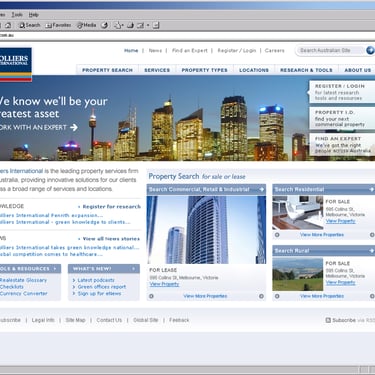Click the Search toolbar icon
Image resolution: width=375 pixels, height=375 pixels.
tap(29, 25)
